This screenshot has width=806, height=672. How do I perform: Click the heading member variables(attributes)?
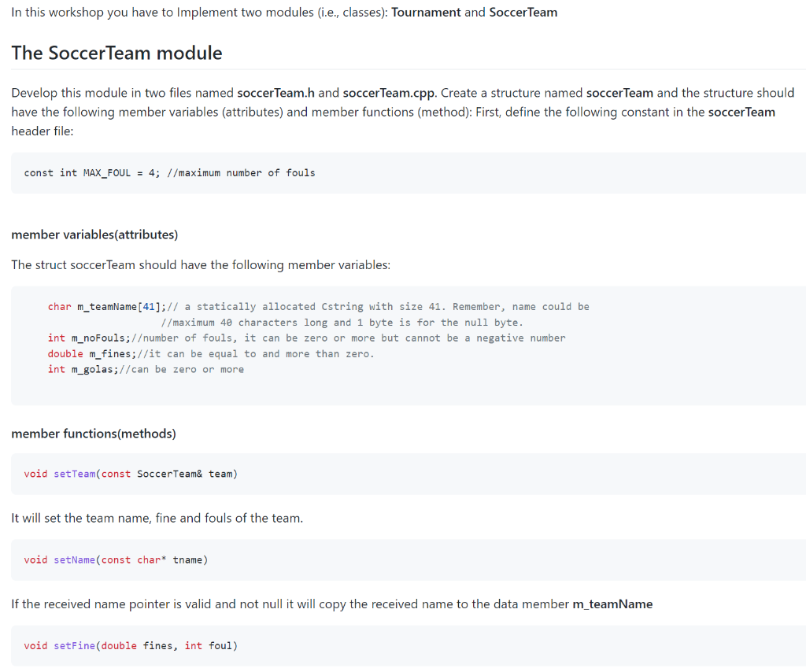tap(94, 234)
